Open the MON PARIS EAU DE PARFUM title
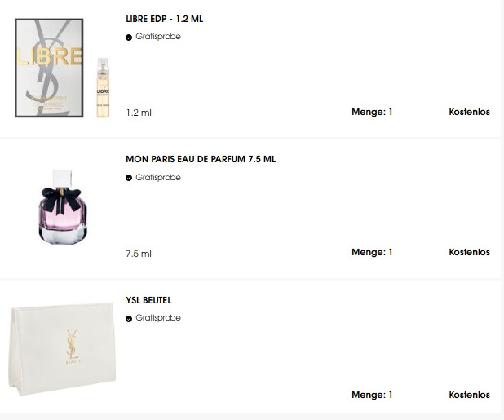504x420 pixels. coord(201,159)
